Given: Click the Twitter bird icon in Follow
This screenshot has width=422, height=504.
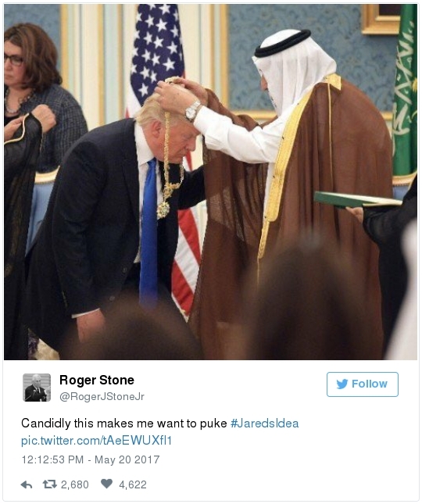Looking at the screenshot, I should [342, 384].
